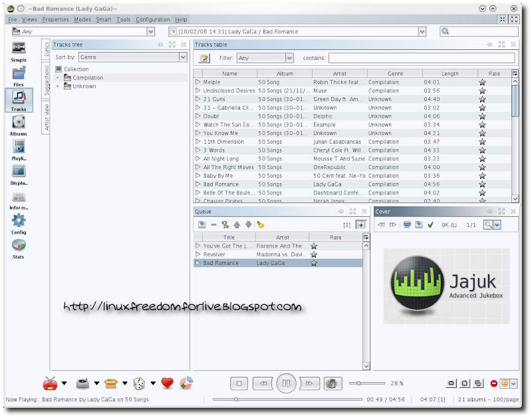Viewport: 532px width, 418px height.
Task: Toggle star rating for Revolver in queue
Action: point(314,254)
